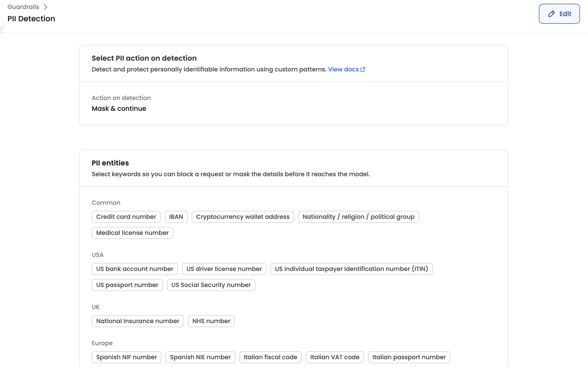The height and width of the screenshot is (367, 588).
Task: Select Italian passport number chip
Action: pyautogui.click(x=409, y=357)
